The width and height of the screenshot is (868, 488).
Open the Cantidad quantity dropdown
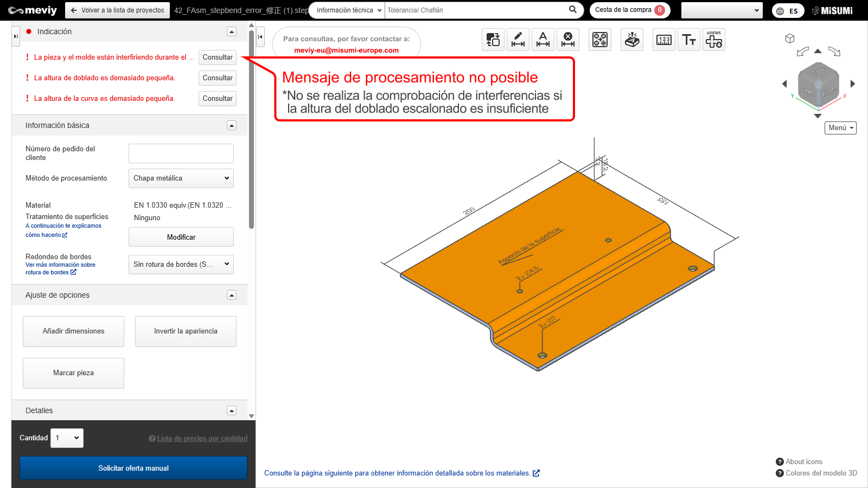[x=67, y=438]
